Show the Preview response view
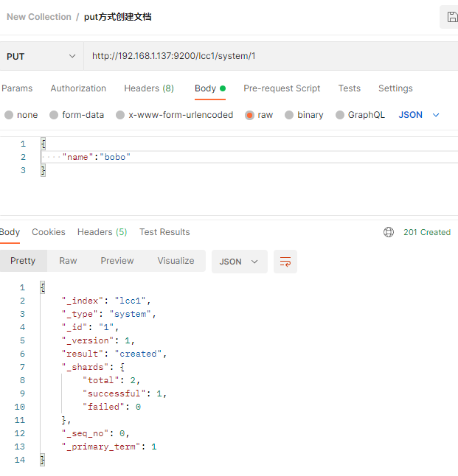This screenshot has width=458, height=476. (x=117, y=261)
